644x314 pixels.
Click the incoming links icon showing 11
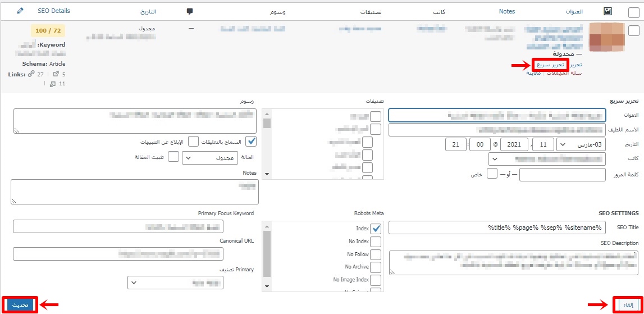coord(52,84)
